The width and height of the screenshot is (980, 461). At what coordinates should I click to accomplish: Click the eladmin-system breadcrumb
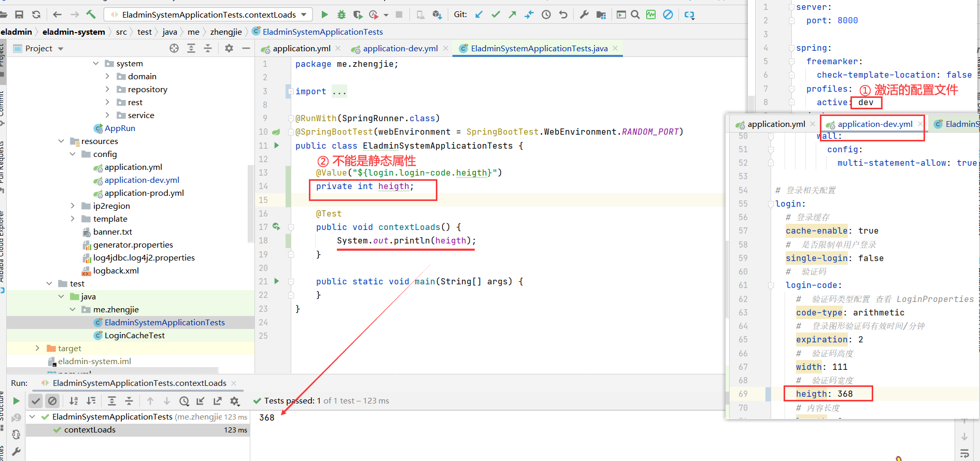click(74, 32)
